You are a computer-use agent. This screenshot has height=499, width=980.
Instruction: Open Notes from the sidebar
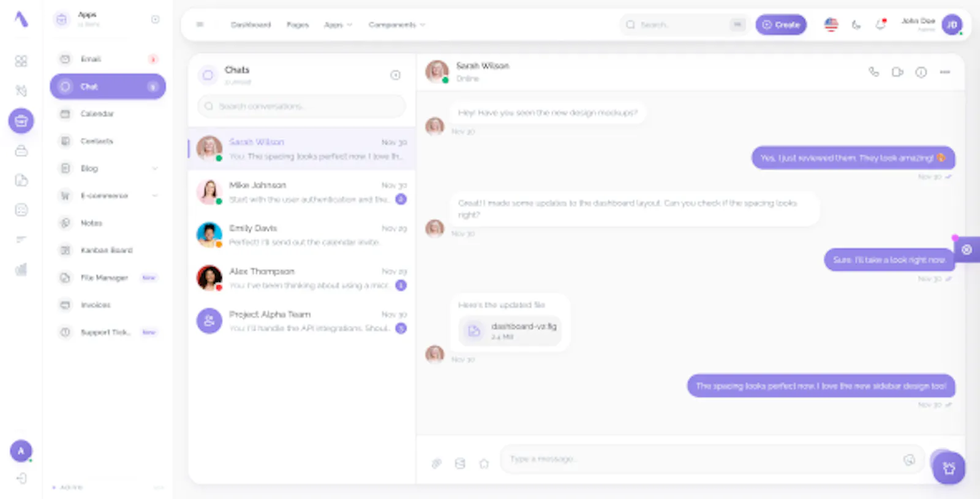pos(108,223)
